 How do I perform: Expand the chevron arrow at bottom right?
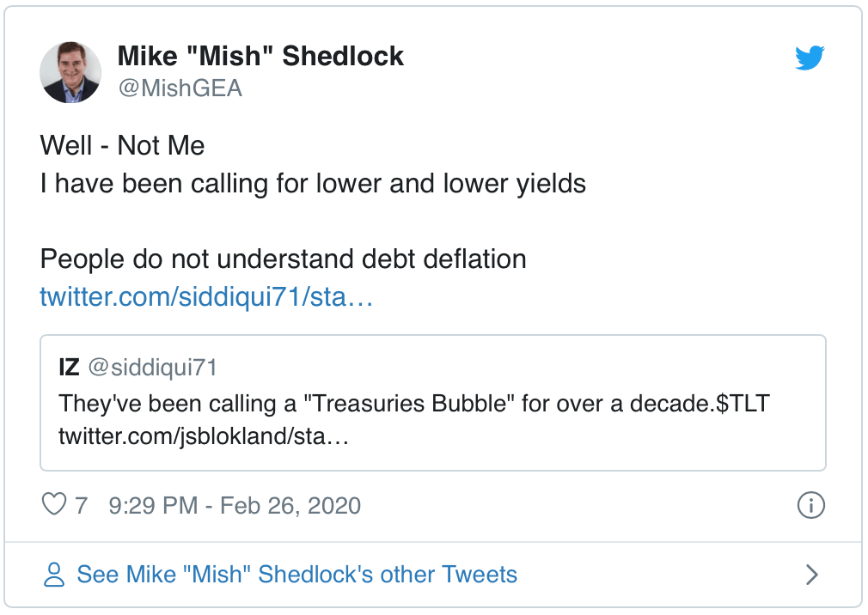[x=810, y=575]
